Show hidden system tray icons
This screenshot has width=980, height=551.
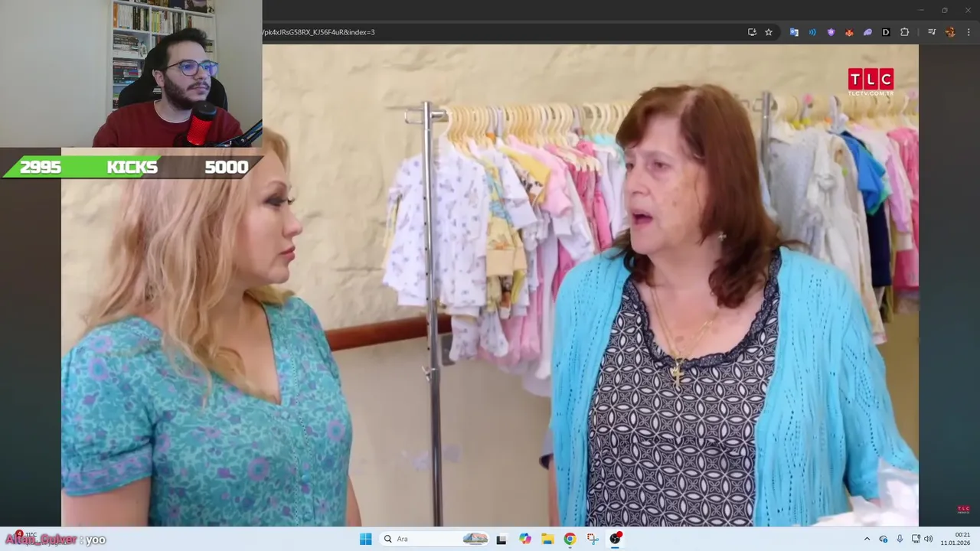867,539
